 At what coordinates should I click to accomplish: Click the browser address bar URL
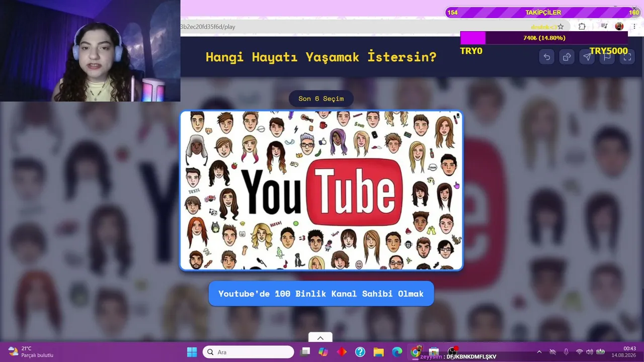[208, 27]
